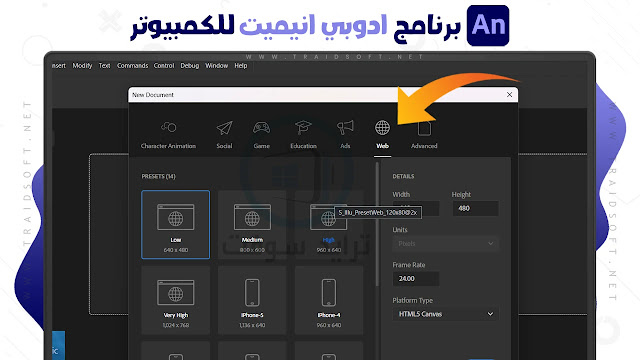Click the PRESETS (14) heading text
This screenshot has height=360, width=640.
coord(158,176)
